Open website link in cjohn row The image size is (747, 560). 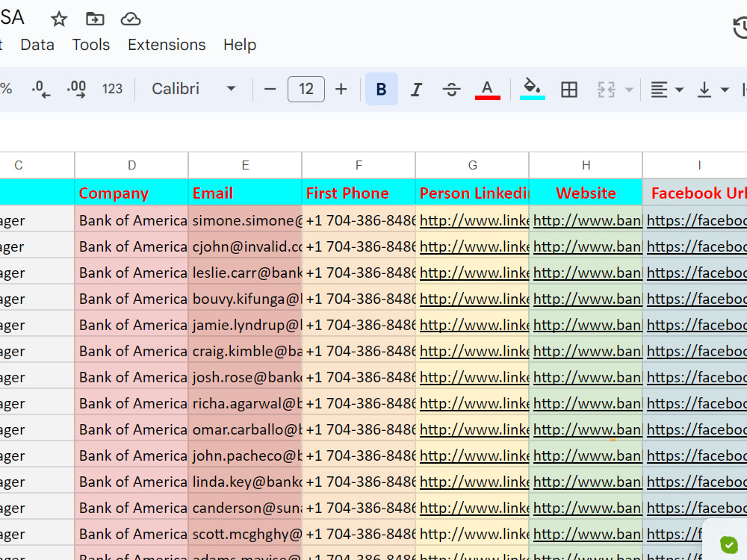tap(587, 246)
